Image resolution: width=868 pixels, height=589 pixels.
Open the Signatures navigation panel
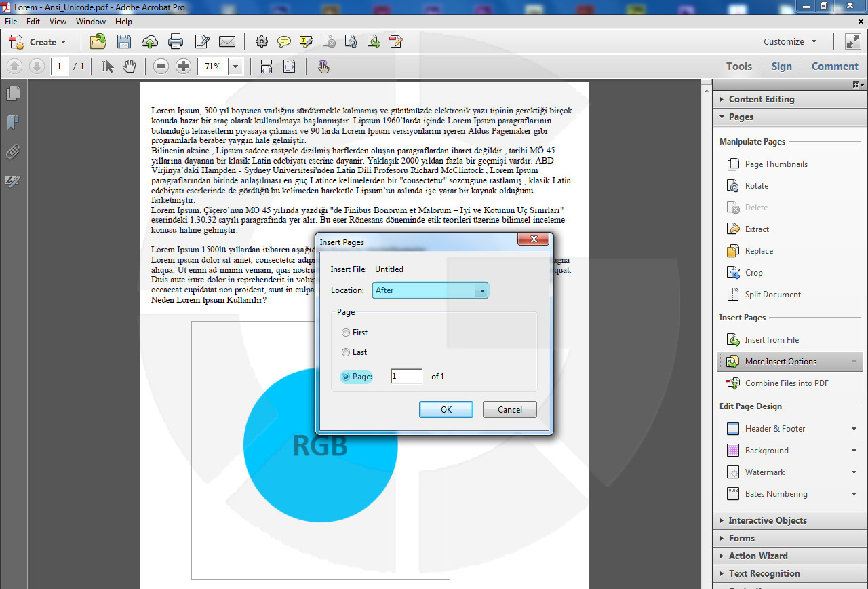pyautogui.click(x=13, y=181)
